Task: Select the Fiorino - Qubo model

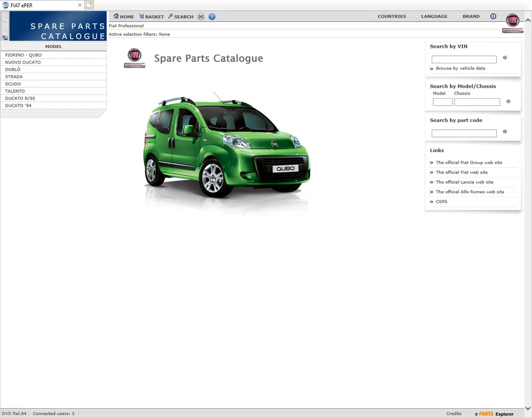Action: pyautogui.click(x=23, y=55)
